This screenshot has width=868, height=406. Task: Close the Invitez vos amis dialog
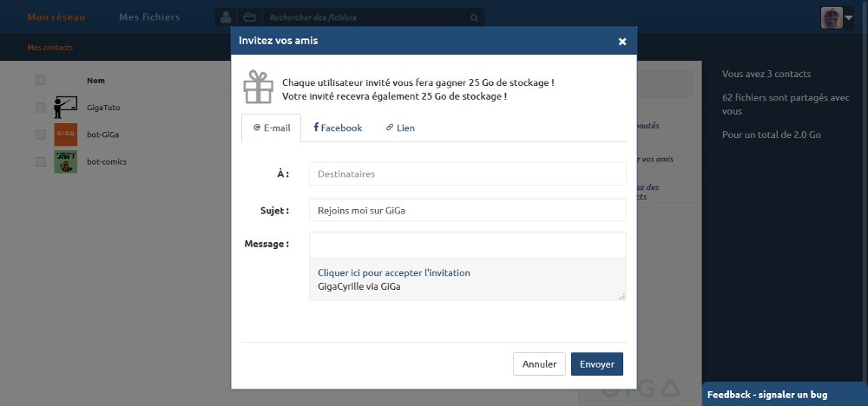click(x=622, y=42)
